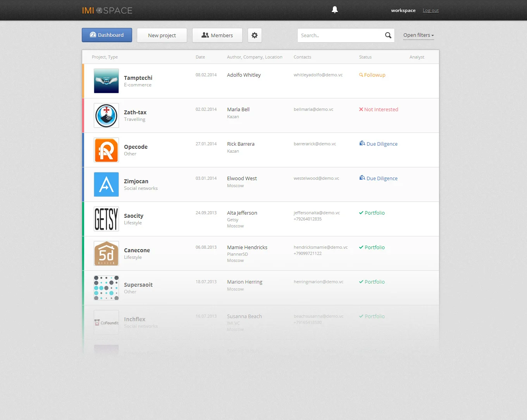This screenshot has width=527, height=420.
Task: Click the Due Diligence icon for Opecode
Action: click(x=362, y=144)
